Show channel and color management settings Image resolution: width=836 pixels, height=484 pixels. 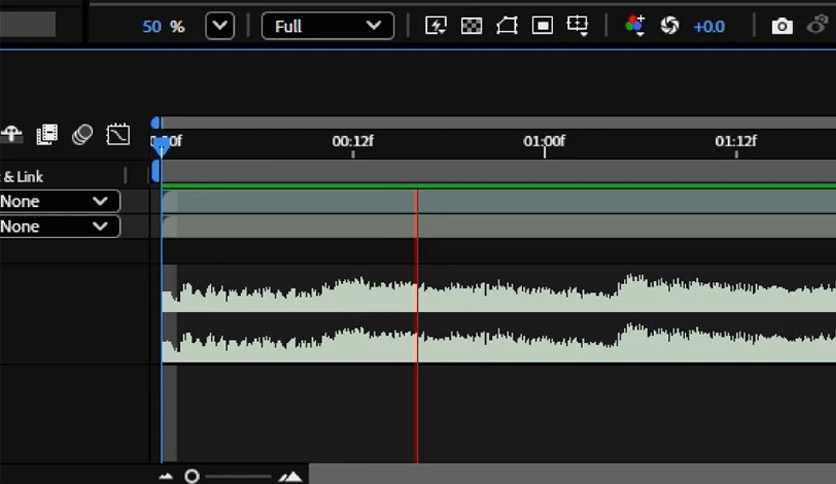coord(634,26)
